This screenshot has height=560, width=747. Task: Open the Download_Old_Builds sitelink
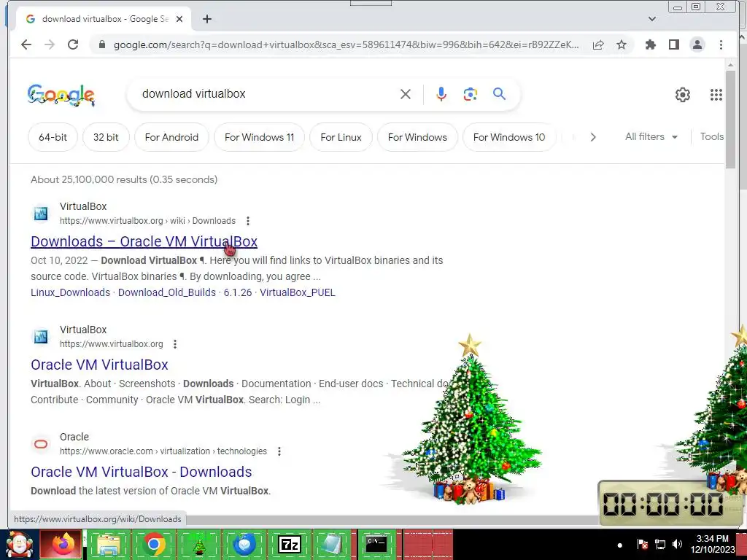[x=167, y=292]
